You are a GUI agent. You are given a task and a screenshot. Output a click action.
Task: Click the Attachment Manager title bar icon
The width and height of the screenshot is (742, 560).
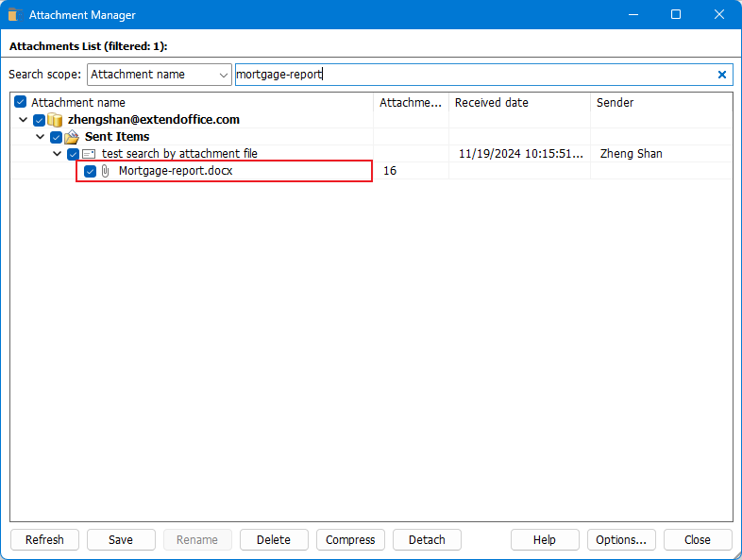[x=14, y=15]
